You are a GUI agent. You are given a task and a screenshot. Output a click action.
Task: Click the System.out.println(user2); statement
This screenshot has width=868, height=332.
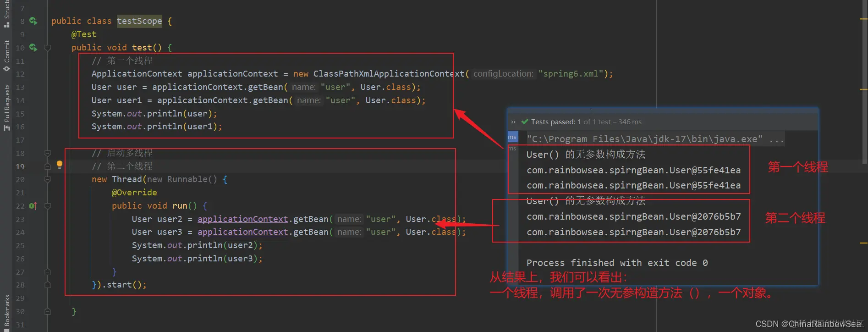pyautogui.click(x=197, y=245)
